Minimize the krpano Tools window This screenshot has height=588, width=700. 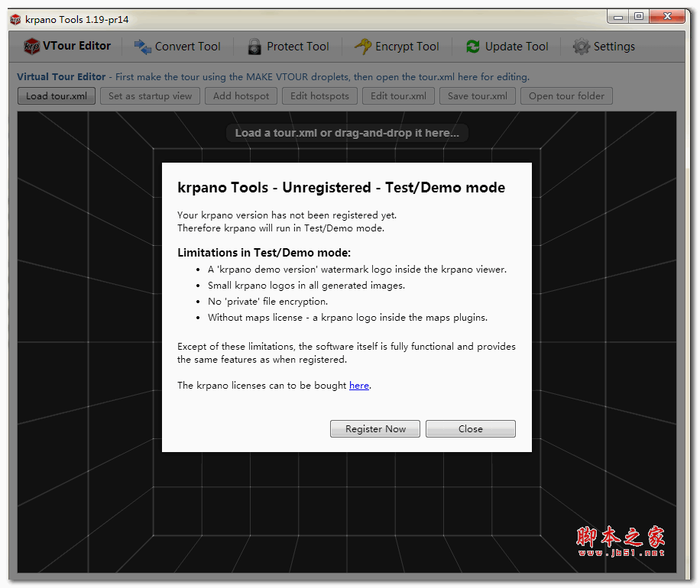tap(618, 17)
